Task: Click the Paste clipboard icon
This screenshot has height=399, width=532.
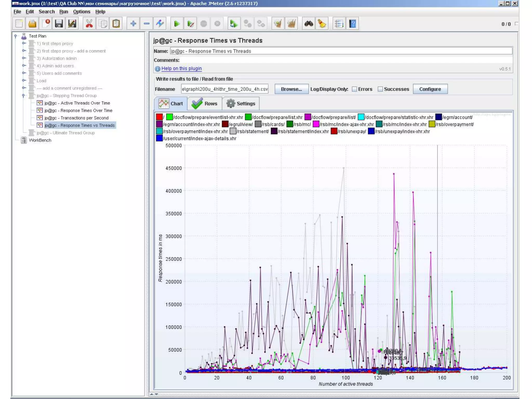Action: (116, 24)
